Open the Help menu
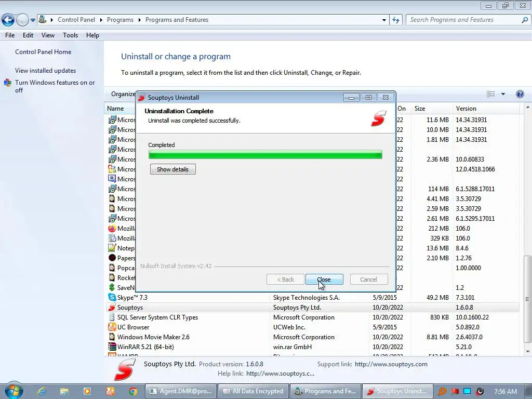Screen dimensions: 532x399 point(92,35)
